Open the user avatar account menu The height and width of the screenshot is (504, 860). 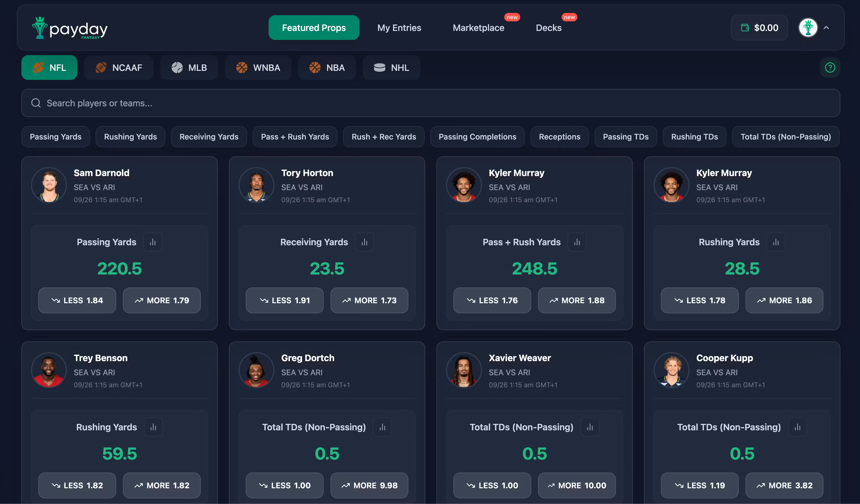pos(808,28)
